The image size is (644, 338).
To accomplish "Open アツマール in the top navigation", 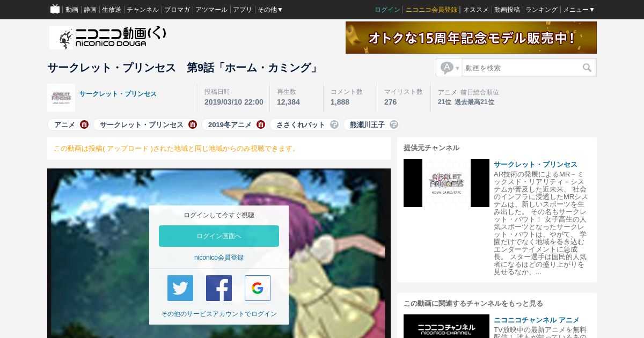I will [x=211, y=10].
